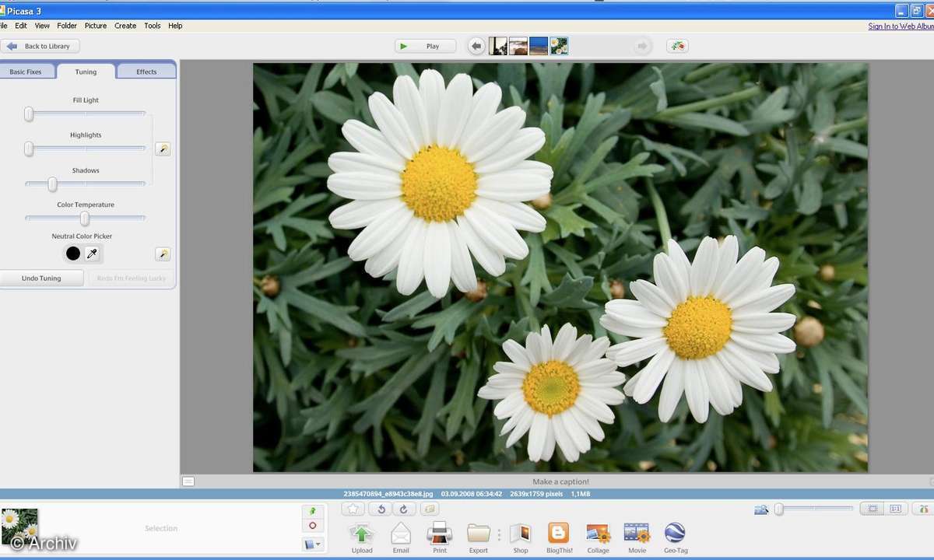Click the file name 2385470894_e8943c38e8.jpg

click(387, 494)
